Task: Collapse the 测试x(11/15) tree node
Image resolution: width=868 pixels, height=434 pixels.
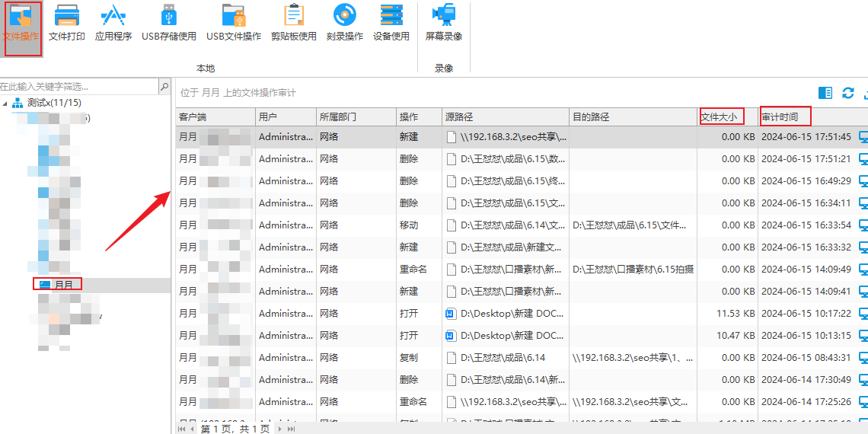Action: pyautogui.click(x=6, y=103)
